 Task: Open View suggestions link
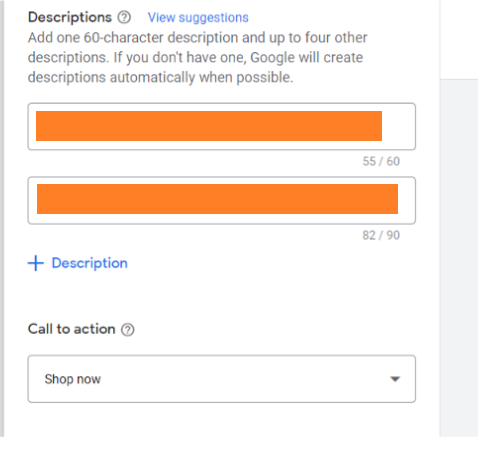[198, 17]
